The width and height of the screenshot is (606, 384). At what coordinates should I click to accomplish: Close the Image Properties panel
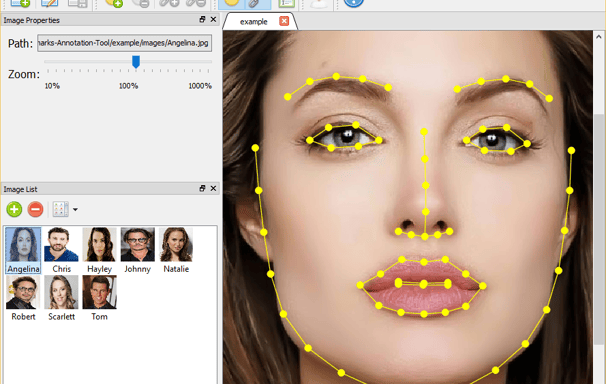click(213, 19)
